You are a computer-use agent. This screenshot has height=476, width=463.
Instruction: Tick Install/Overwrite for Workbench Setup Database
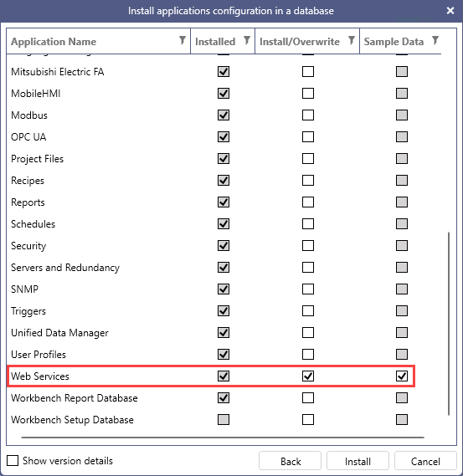pos(308,420)
